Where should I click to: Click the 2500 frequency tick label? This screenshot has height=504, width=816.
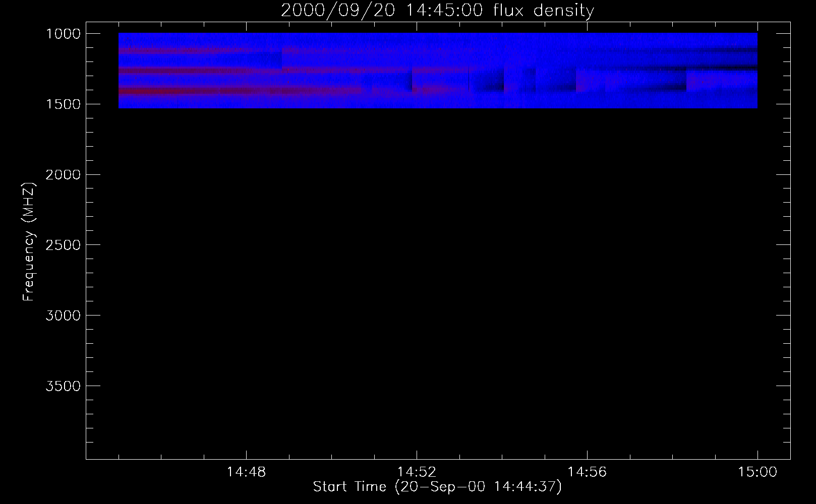[x=63, y=245]
